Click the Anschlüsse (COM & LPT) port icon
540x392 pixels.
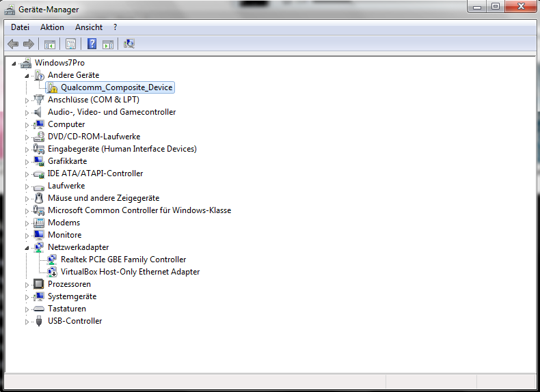click(x=39, y=100)
